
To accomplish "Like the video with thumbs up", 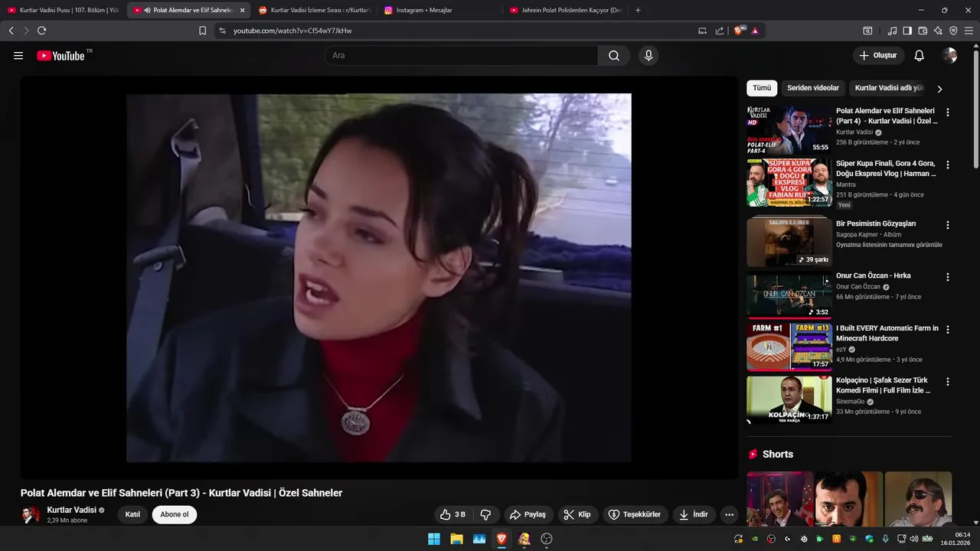I will pos(452,514).
